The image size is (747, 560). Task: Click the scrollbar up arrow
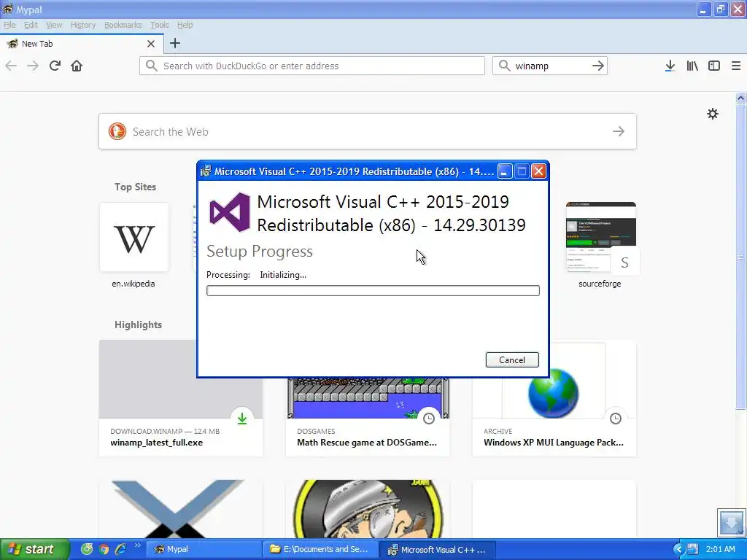(740, 98)
